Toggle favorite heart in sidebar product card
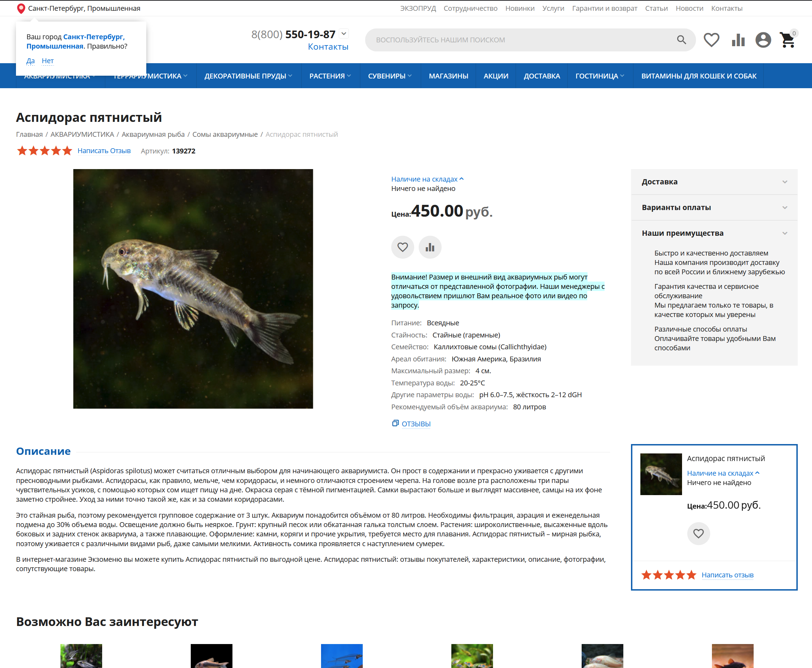 click(x=698, y=533)
